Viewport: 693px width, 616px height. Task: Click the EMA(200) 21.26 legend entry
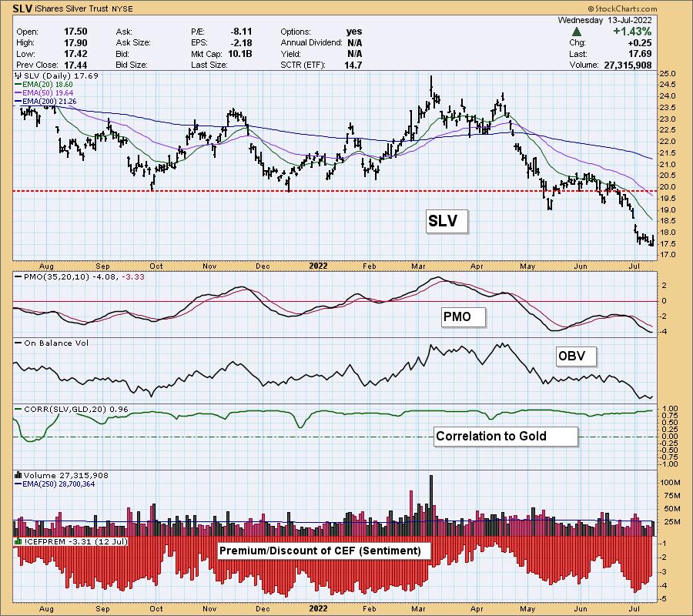tap(46, 101)
